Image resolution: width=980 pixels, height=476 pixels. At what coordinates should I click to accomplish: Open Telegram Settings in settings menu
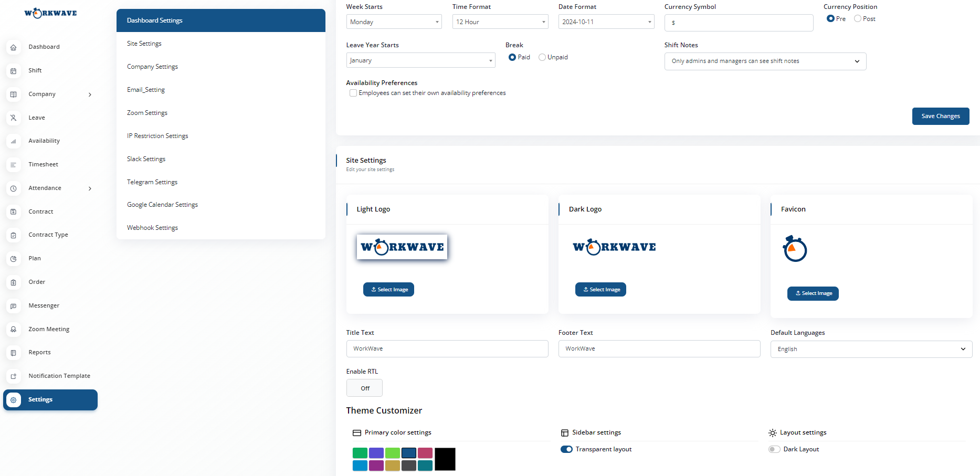[221, 182]
